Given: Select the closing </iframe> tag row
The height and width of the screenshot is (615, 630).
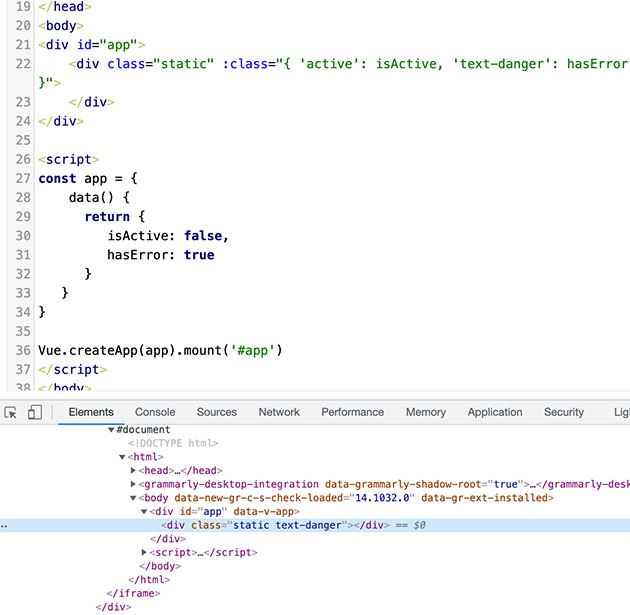Looking at the screenshot, I should (133, 593).
